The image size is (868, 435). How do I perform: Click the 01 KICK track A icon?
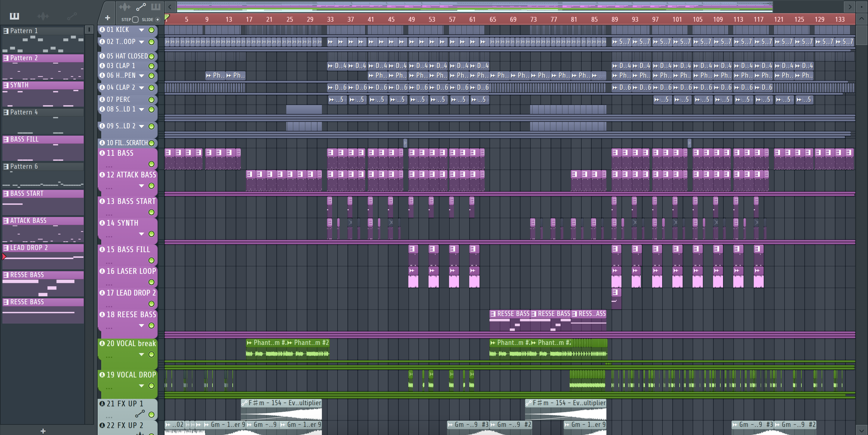coord(102,30)
